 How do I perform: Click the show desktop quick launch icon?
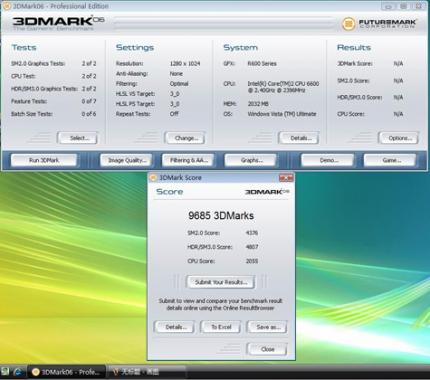5,372
